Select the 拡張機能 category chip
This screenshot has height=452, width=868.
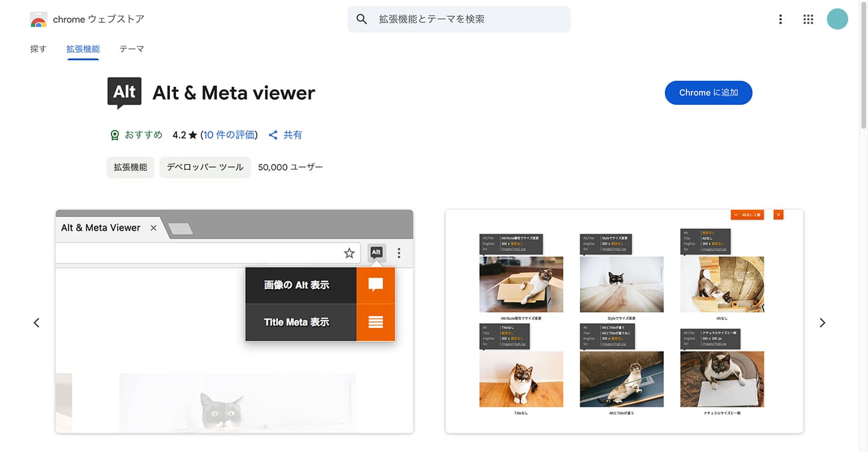130,168
